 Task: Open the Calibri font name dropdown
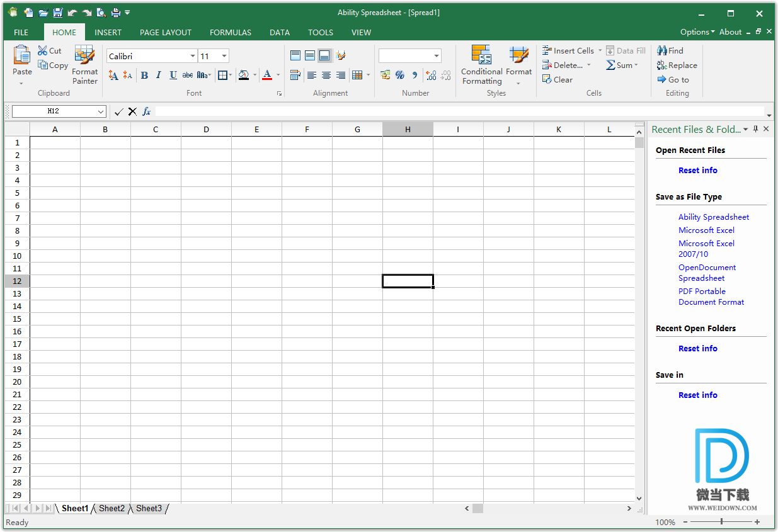[192, 57]
